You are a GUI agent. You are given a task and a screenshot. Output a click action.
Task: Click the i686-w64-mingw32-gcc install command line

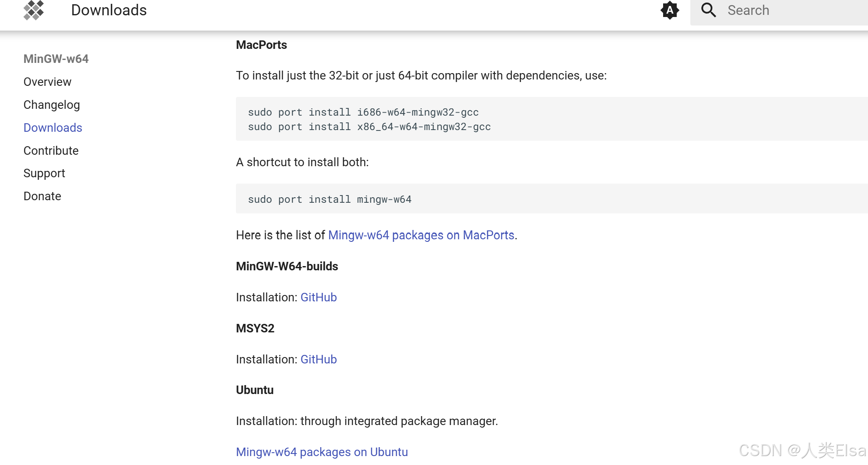363,112
